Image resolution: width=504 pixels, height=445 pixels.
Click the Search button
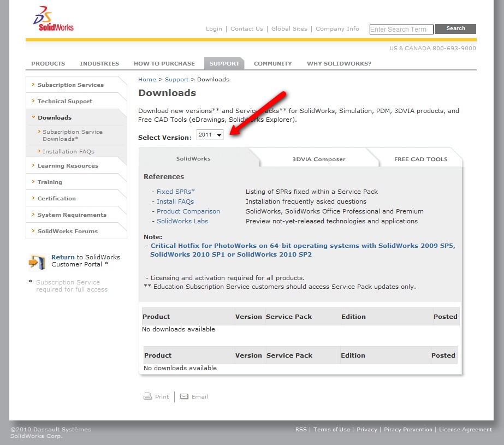[455, 28]
